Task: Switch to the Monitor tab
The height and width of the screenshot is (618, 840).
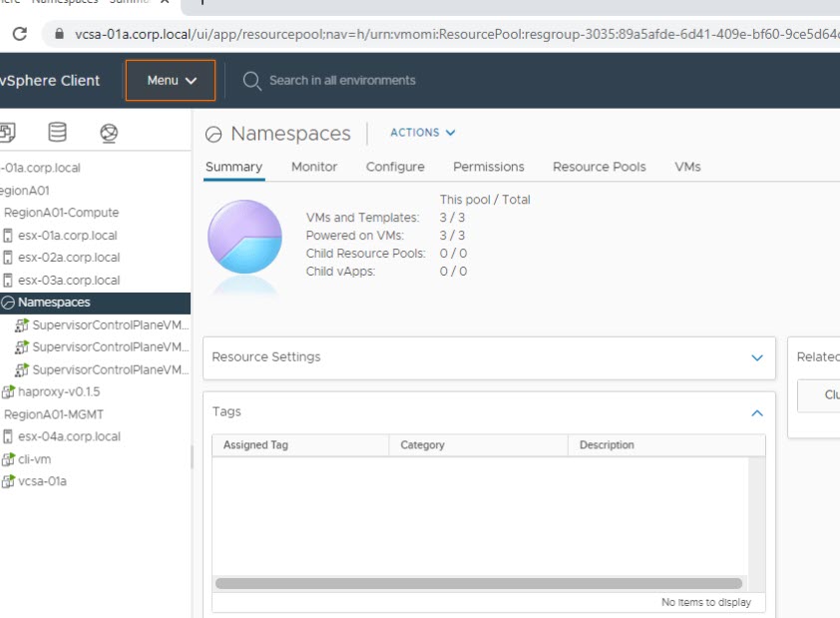Action: [314, 167]
